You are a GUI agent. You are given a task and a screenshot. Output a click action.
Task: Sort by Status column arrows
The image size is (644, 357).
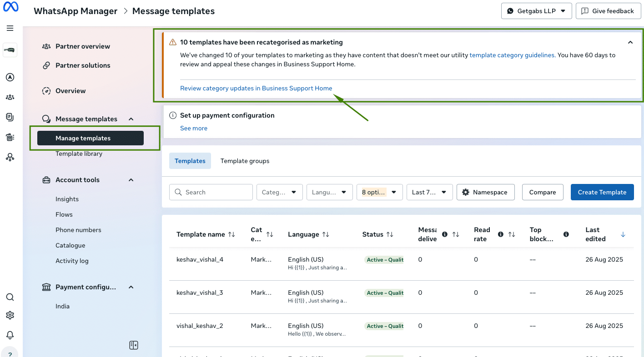(x=390, y=234)
